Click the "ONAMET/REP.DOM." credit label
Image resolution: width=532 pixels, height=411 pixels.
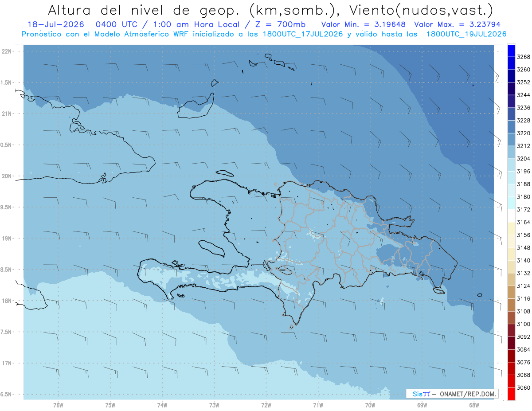click(x=468, y=394)
